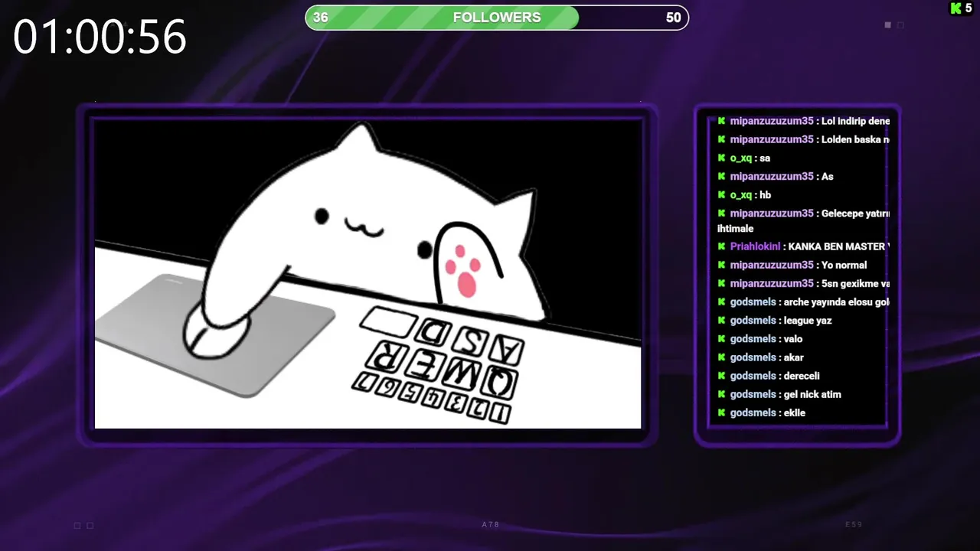The image size is (980, 551).
Task: Click the Kick badge before 'Gelecepe yatırı' message
Action: tap(721, 213)
